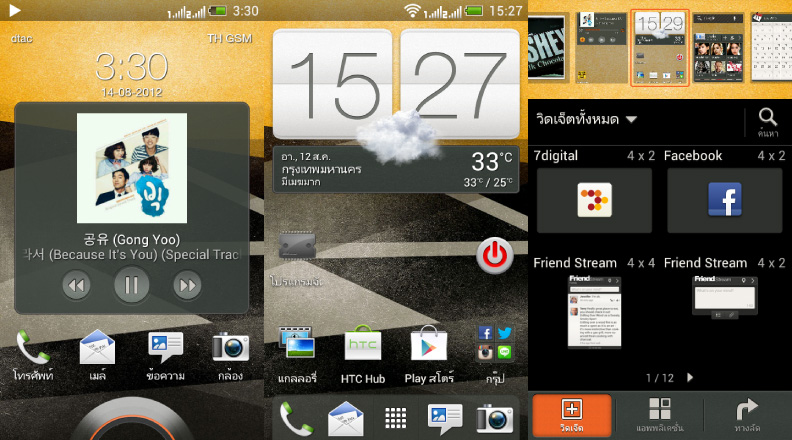Tap the 1 / 12 page indicator
This screenshot has height=440, width=792.
[660, 378]
